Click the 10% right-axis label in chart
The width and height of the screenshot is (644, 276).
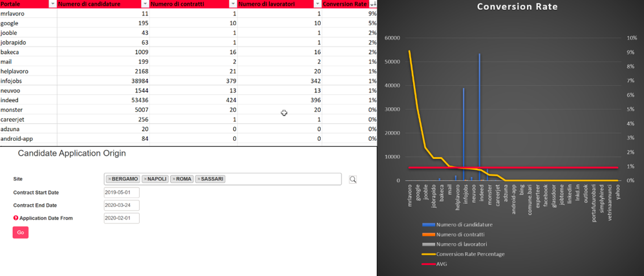click(630, 38)
